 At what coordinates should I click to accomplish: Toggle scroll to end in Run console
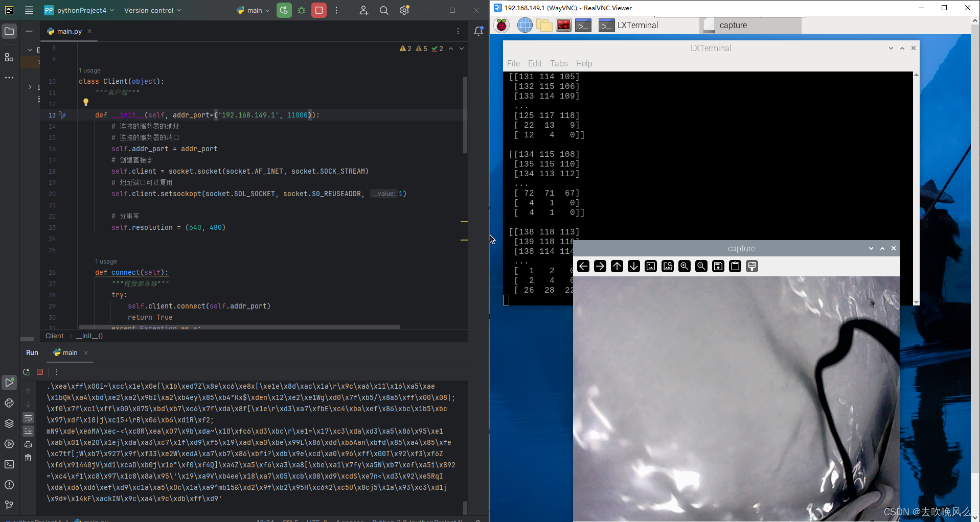28,431
